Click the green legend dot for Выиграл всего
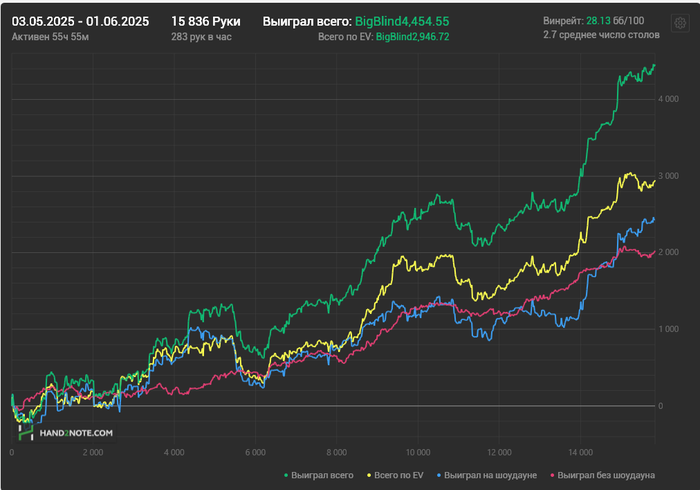The height and width of the screenshot is (490, 700). (x=286, y=476)
